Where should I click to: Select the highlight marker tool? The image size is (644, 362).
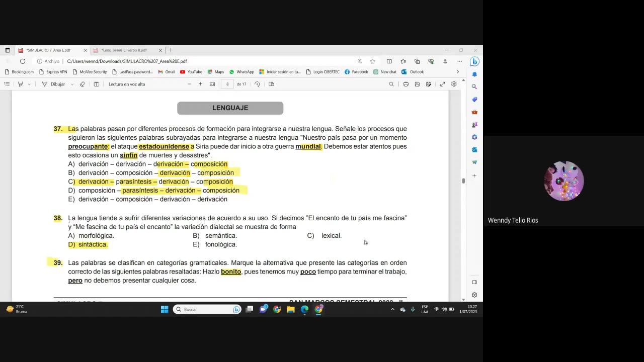pos(20,84)
